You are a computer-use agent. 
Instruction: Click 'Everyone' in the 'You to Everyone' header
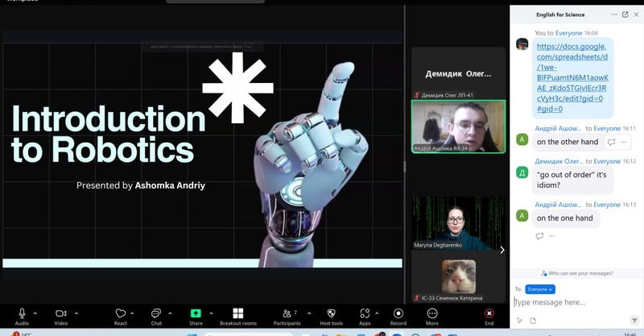[x=569, y=33]
